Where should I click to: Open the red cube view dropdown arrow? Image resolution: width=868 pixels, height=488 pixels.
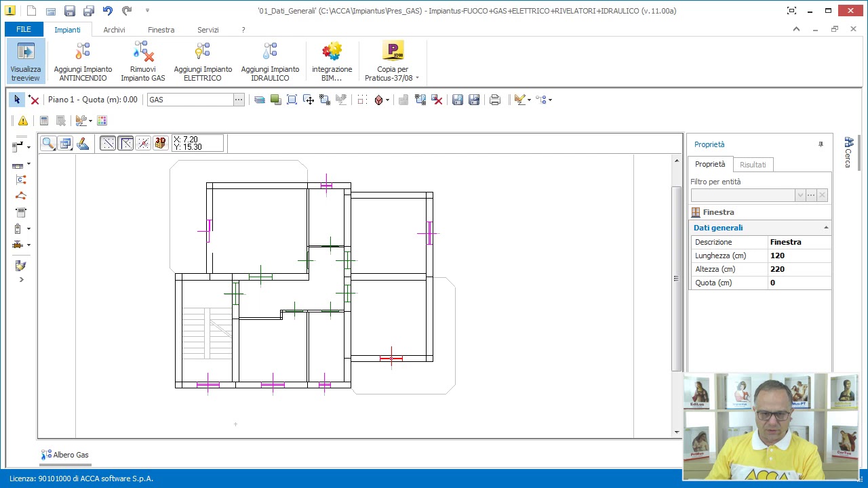point(387,100)
